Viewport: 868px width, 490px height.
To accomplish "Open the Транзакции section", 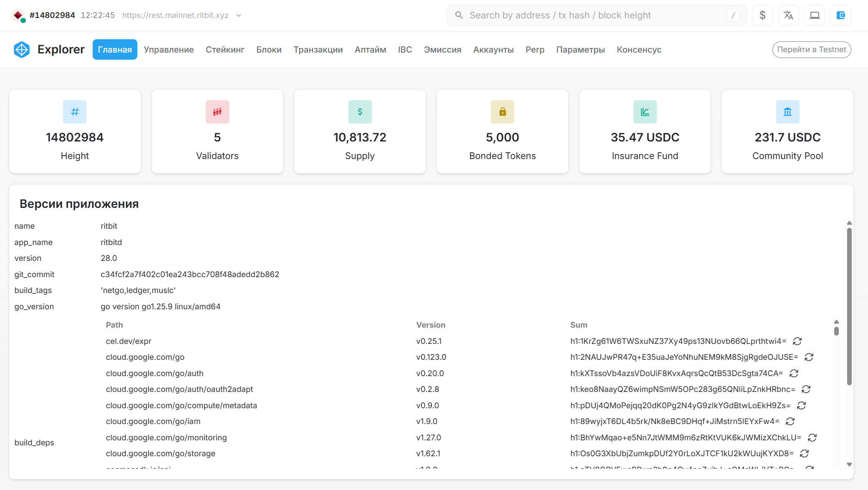I will click(318, 50).
